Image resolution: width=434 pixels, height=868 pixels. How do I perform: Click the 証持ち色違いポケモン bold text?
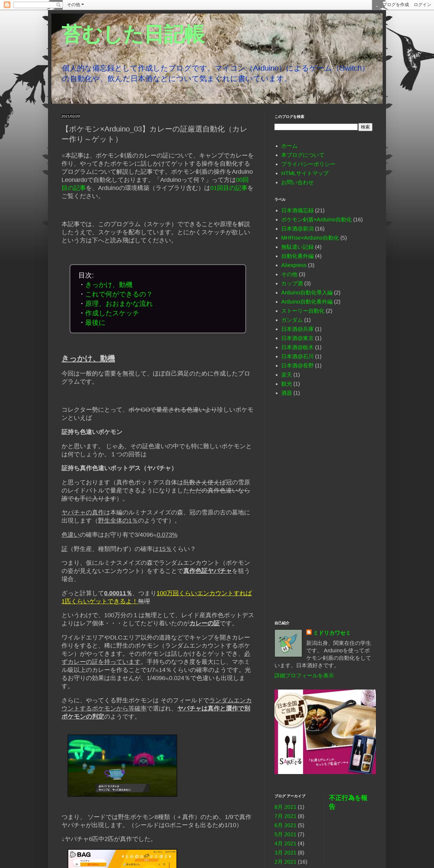pos(92,432)
